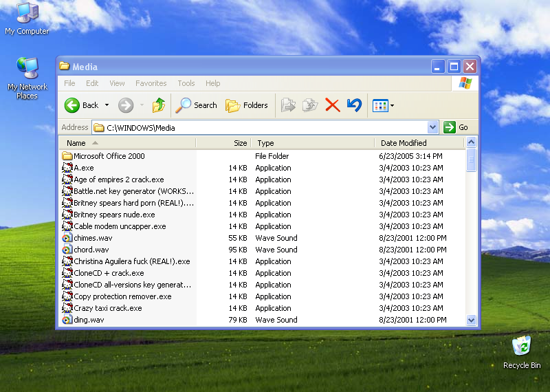Click the scroll up arrow in file list
550x392 pixels.
coord(471,142)
